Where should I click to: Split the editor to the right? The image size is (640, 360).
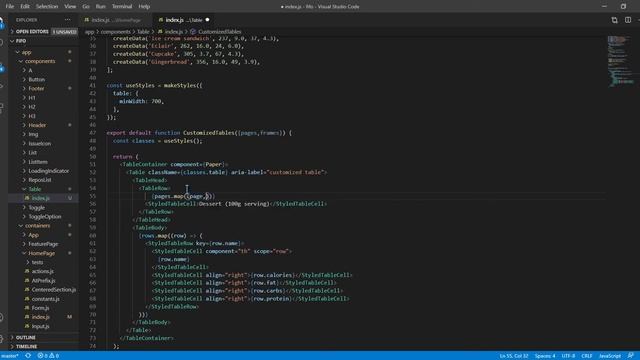tap(628, 20)
